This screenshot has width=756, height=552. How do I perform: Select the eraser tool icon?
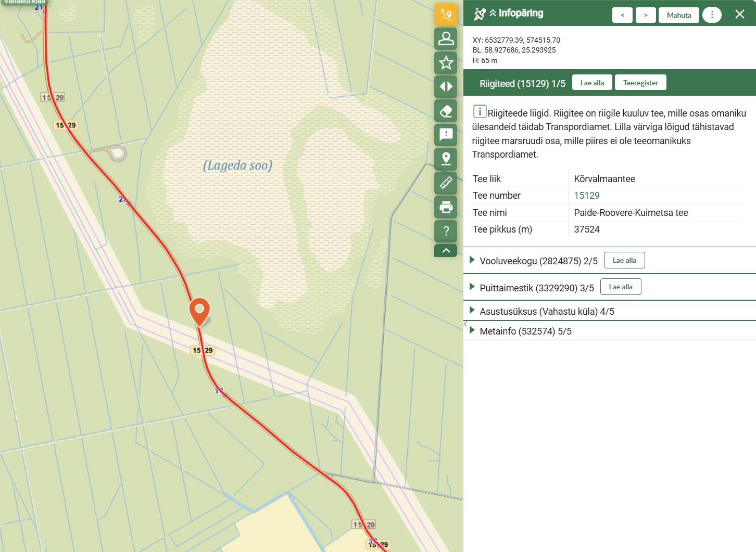pyautogui.click(x=446, y=111)
